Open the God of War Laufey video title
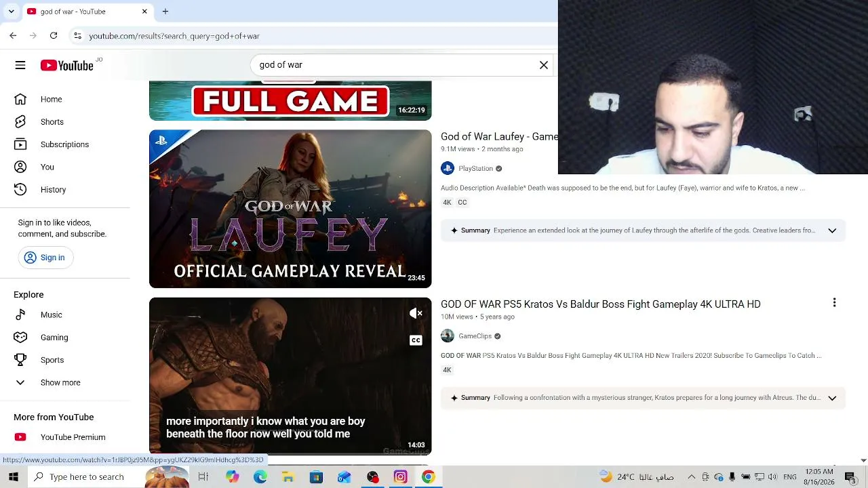 tap(499, 137)
